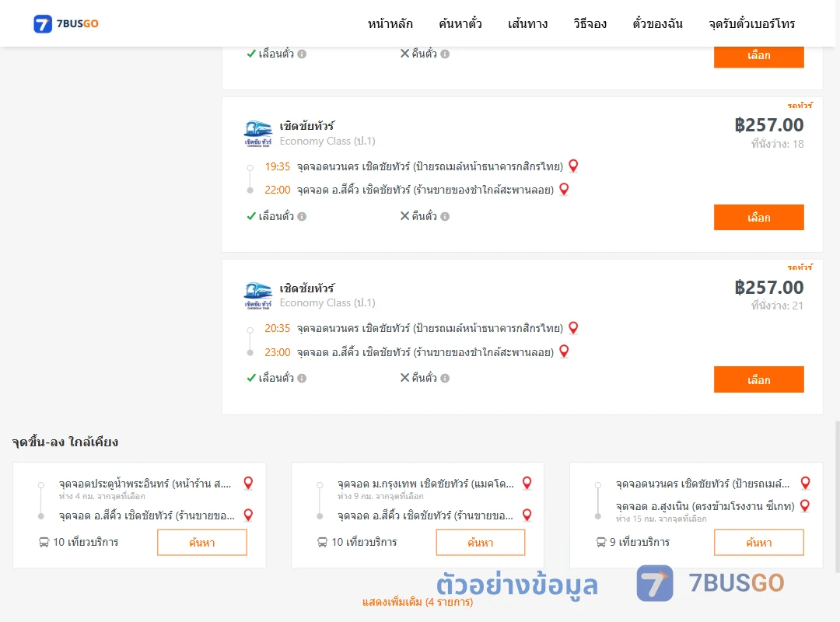
Task: Open map pin for อ.สีคิ้ว in ประตูน้ำพระอินทร์ card
Action: click(248, 515)
